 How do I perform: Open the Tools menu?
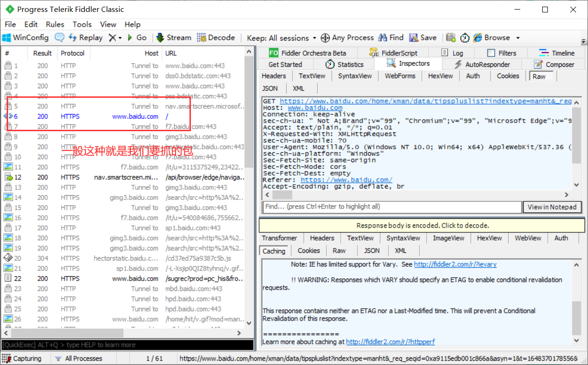(82, 24)
